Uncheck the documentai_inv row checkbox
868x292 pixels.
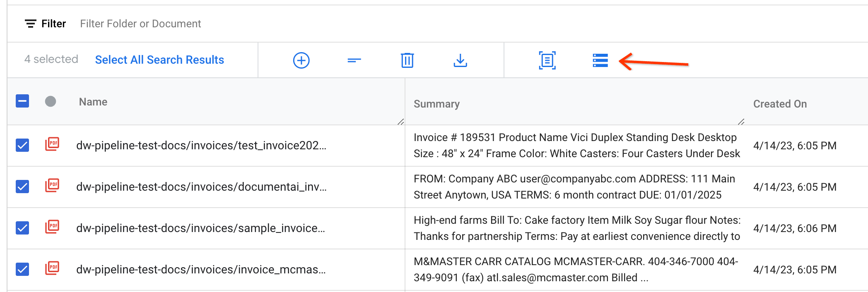coord(22,187)
